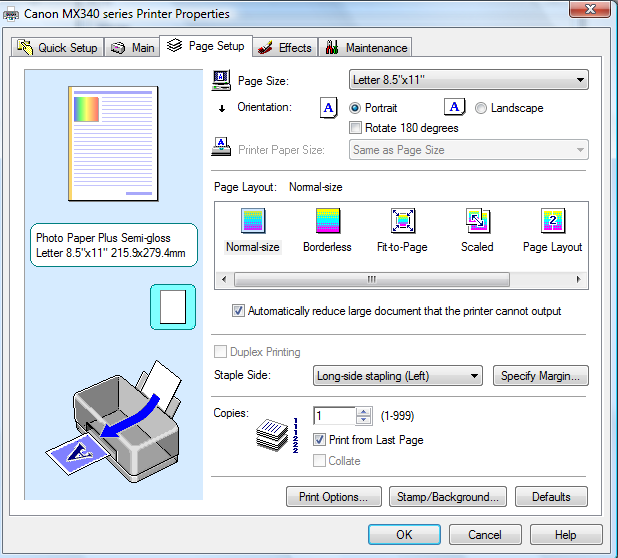Screen dimensions: 618x558
Task: Select the Page Setup tab
Action: [206, 46]
